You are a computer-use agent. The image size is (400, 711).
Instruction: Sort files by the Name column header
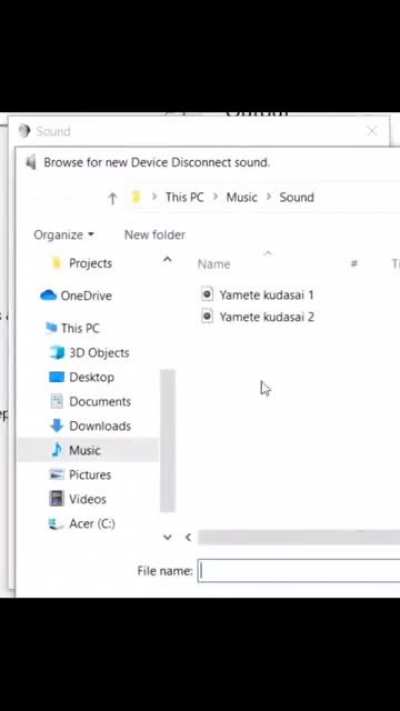[214, 264]
